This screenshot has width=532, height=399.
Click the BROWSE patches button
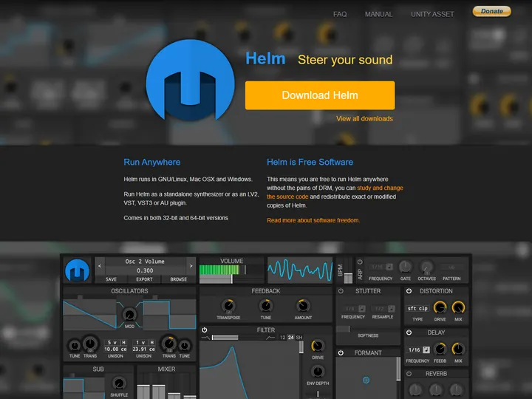[179, 279]
